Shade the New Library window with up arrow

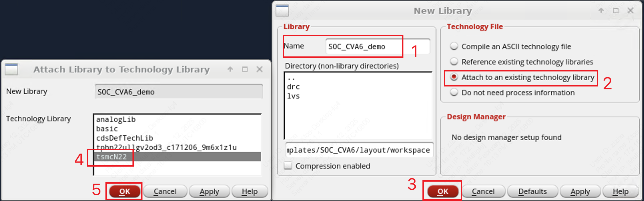coord(601,11)
